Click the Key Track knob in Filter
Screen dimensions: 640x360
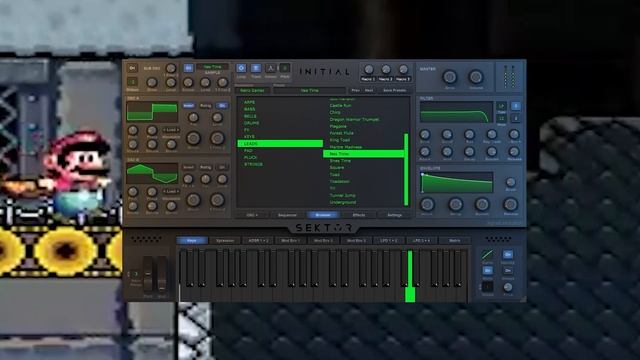coord(492,134)
